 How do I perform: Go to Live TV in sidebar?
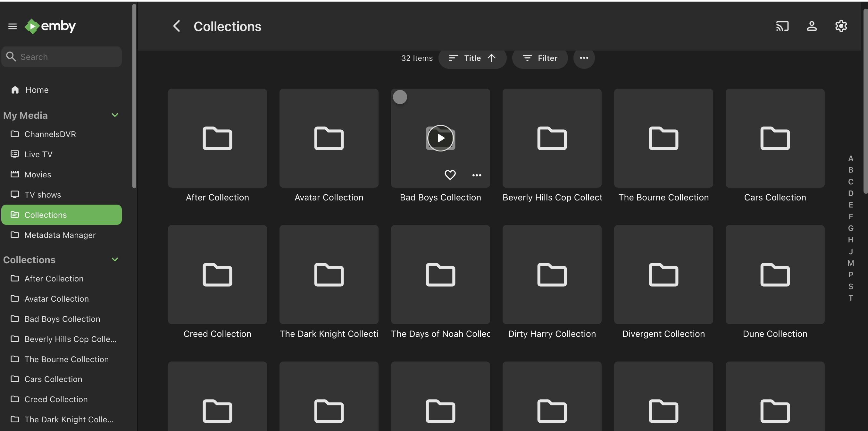tap(38, 154)
